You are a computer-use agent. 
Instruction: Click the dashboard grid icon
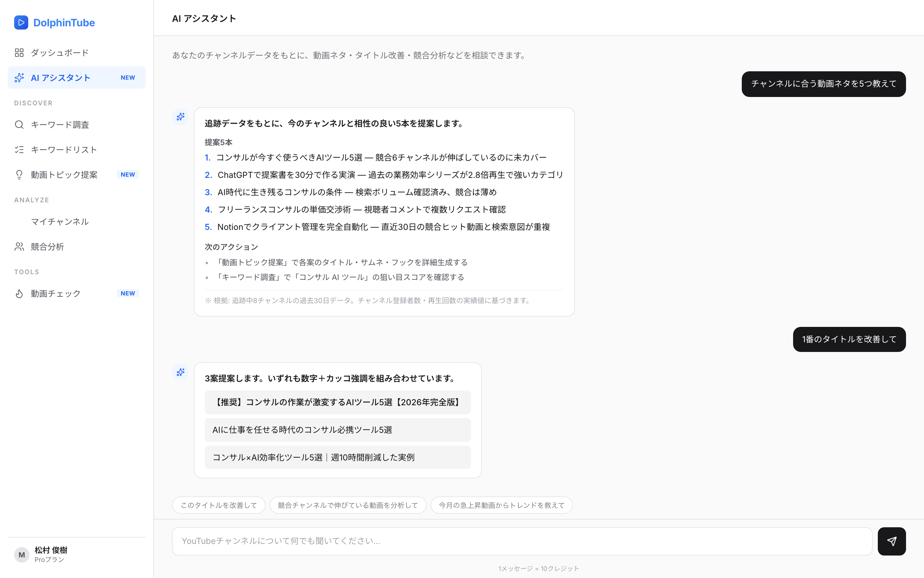click(19, 53)
